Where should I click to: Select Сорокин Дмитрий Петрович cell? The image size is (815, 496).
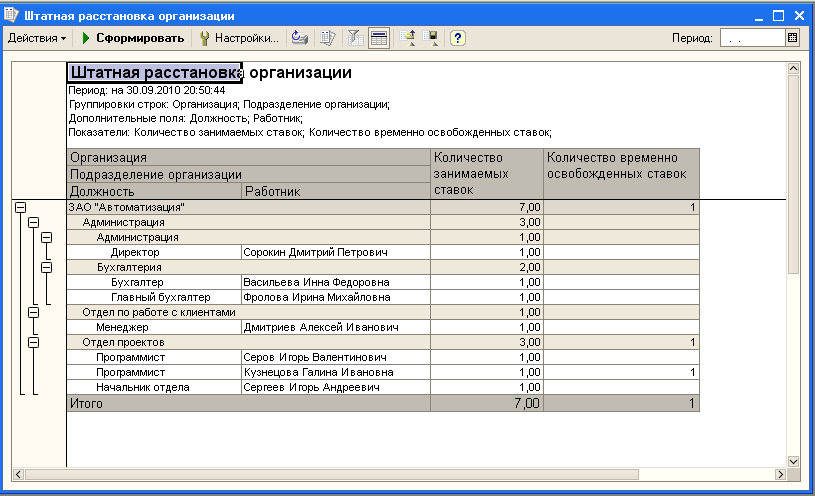[336, 253]
